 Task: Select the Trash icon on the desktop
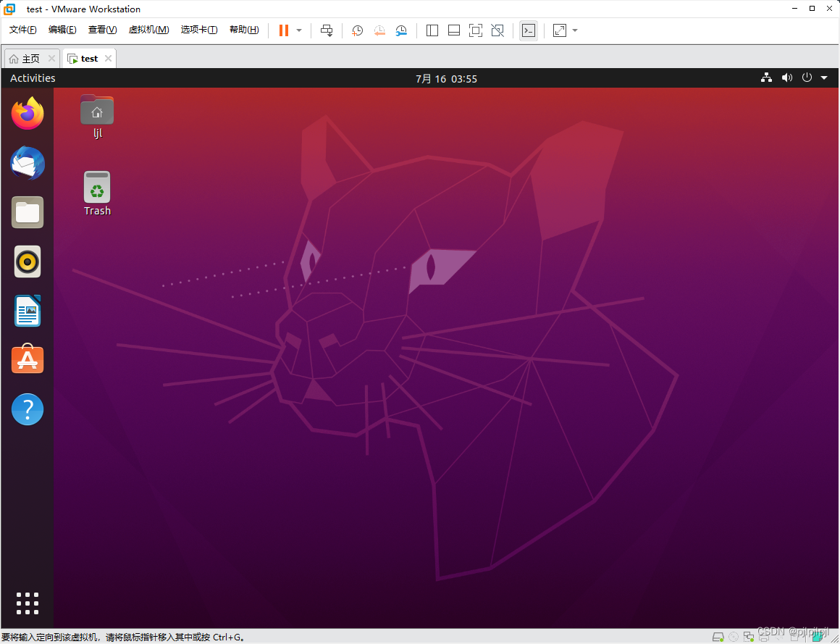coord(97,193)
